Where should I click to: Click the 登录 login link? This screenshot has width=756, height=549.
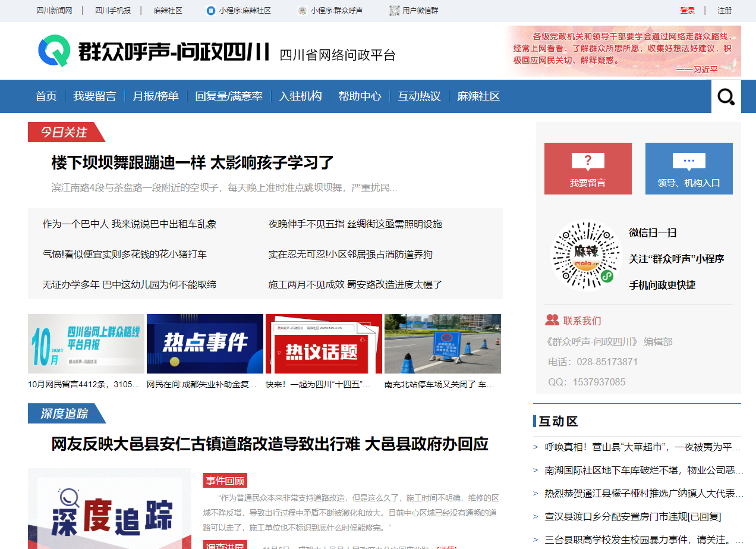(688, 11)
